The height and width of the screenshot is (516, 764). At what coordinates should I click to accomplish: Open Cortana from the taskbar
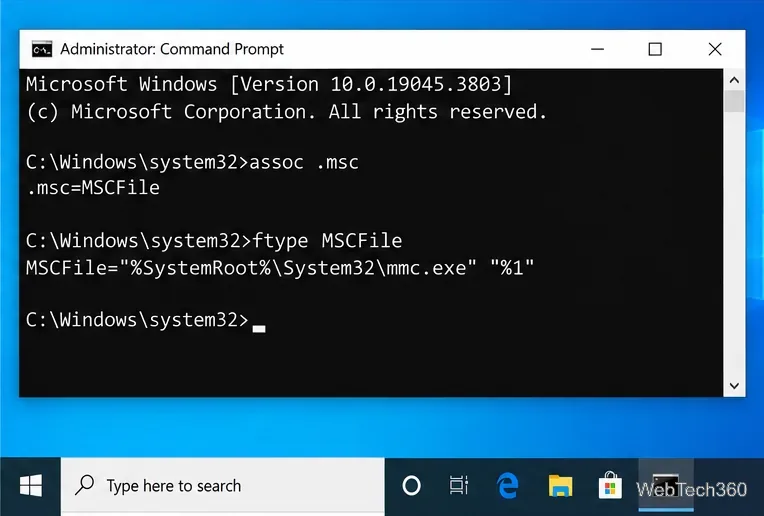(411, 486)
